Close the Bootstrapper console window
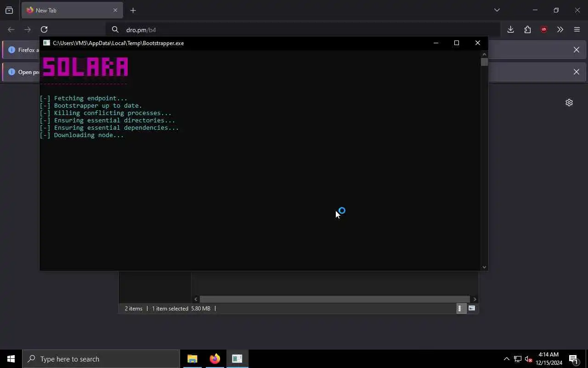 coord(478,43)
